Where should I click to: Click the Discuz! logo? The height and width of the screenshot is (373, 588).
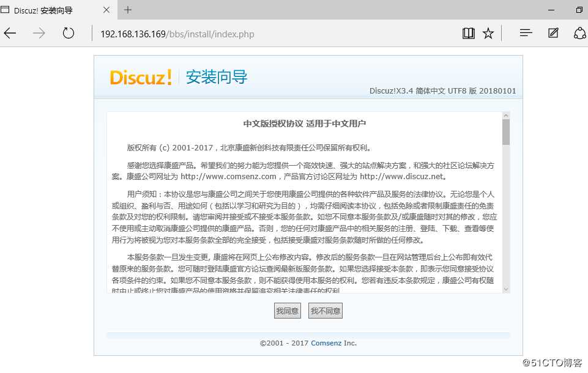click(141, 77)
